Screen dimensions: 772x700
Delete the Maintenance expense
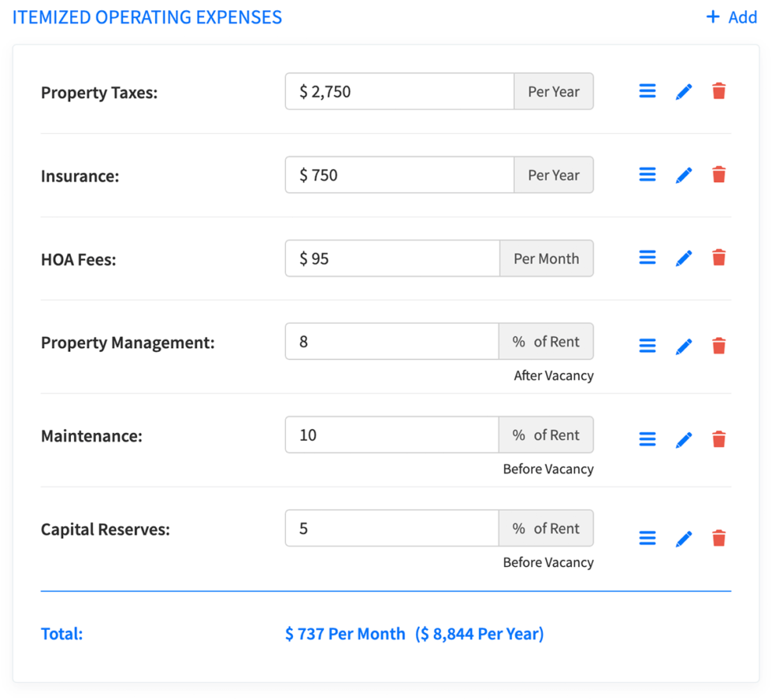(x=718, y=439)
